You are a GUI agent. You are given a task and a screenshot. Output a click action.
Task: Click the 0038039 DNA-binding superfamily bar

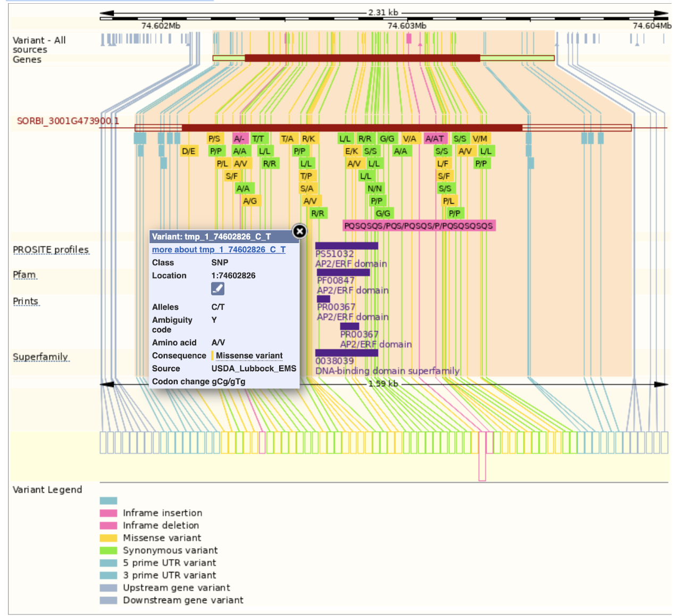click(x=346, y=352)
